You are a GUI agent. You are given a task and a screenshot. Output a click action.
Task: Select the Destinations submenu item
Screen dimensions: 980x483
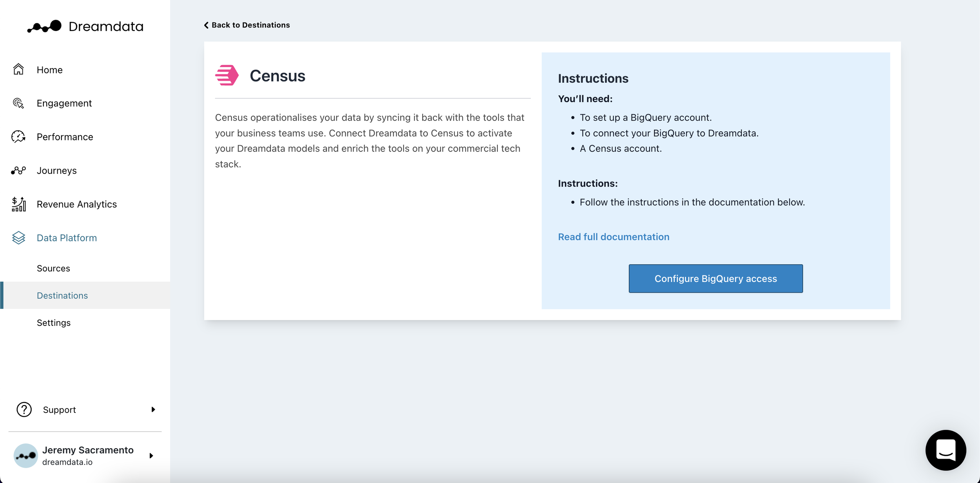(85, 295)
